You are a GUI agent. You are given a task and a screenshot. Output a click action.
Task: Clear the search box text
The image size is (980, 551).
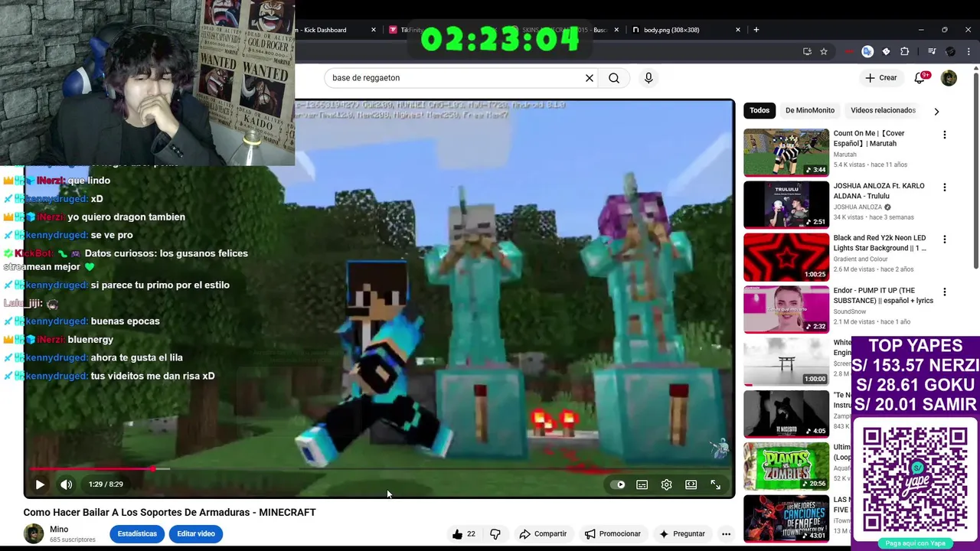pyautogui.click(x=590, y=78)
